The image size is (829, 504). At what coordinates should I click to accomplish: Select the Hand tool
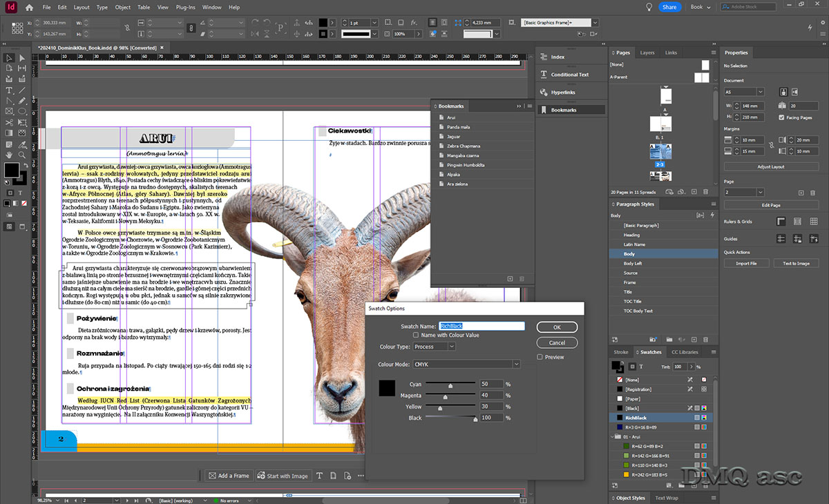[x=10, y=155]
